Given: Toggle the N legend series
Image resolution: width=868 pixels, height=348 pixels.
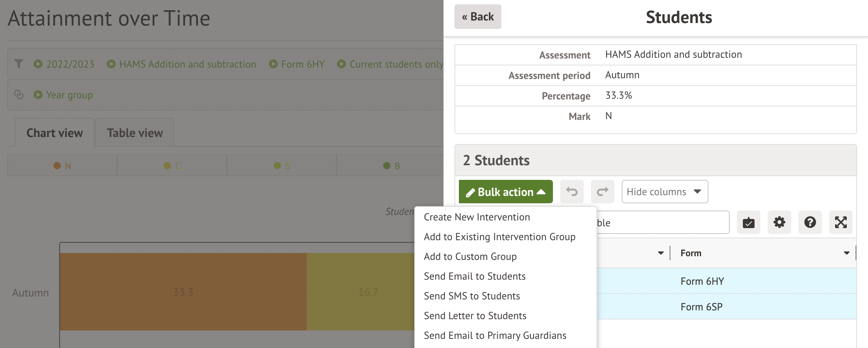Looking at the screenshot, I should point(62,166).
